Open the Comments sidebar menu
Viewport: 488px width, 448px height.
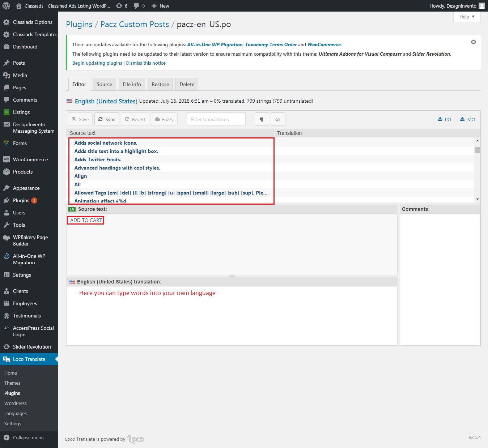coord(29,100)
